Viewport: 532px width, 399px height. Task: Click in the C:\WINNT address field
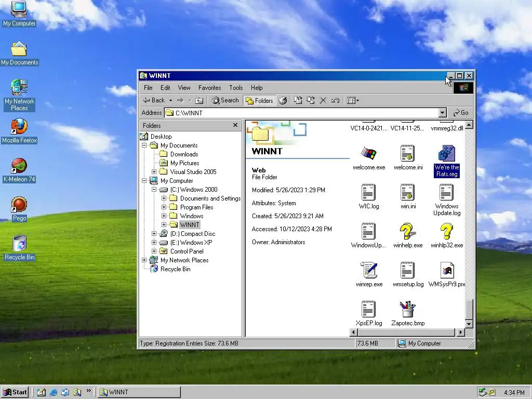tap(301, 113)
